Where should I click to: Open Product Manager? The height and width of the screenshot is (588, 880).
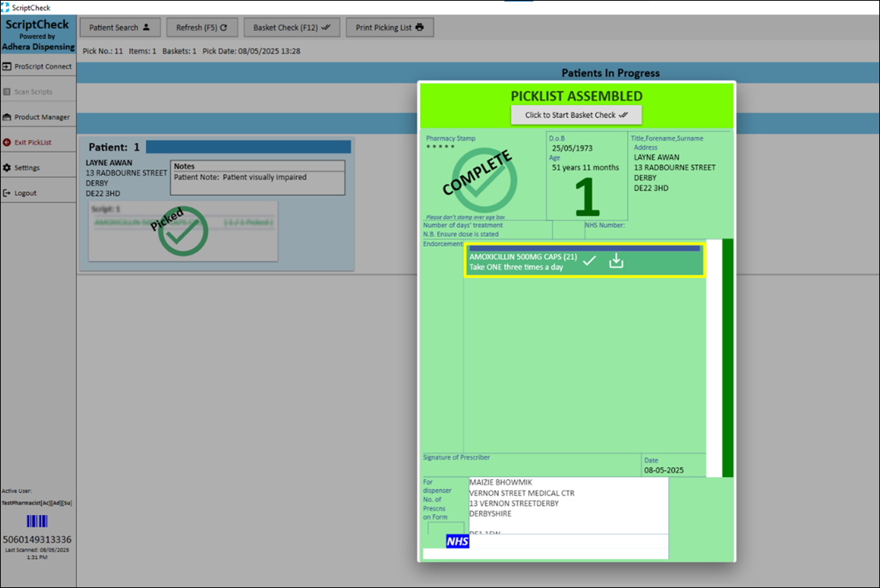[38, 117]
